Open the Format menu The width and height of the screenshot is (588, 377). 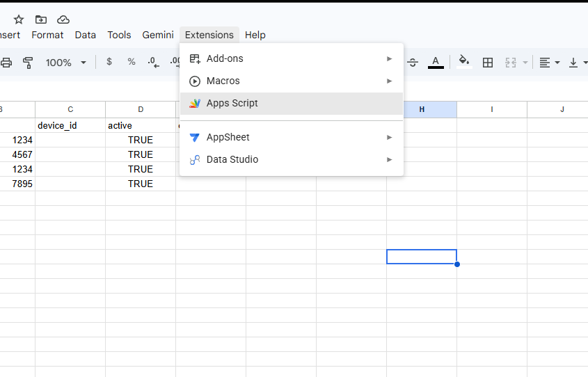pyautogui.click(x=47, y=35)
